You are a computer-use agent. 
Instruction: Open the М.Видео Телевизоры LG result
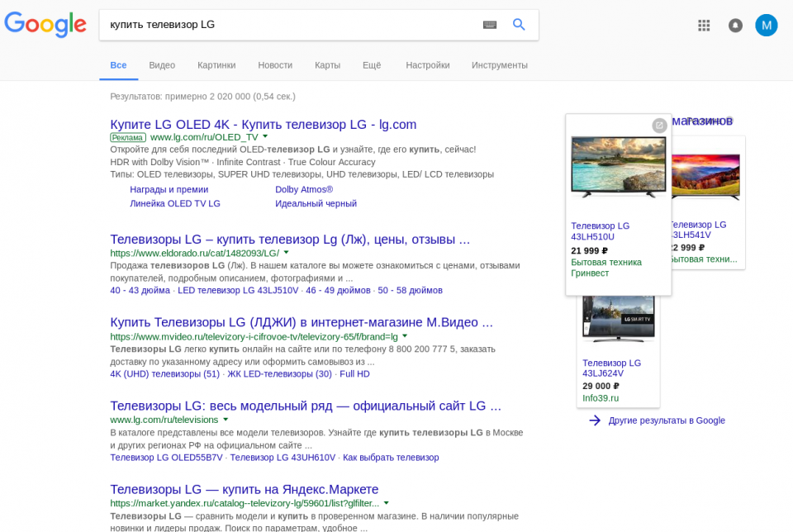tap(302, 322)
